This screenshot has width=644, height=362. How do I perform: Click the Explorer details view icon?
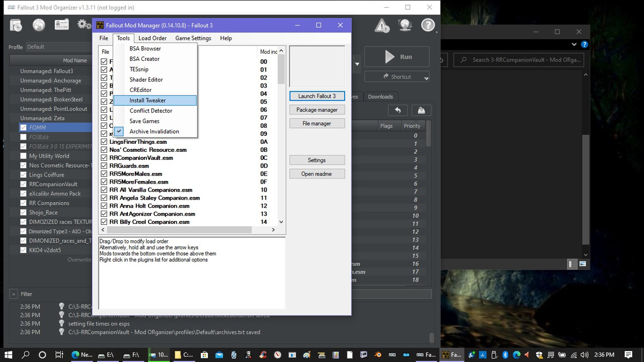coord(573,263)
